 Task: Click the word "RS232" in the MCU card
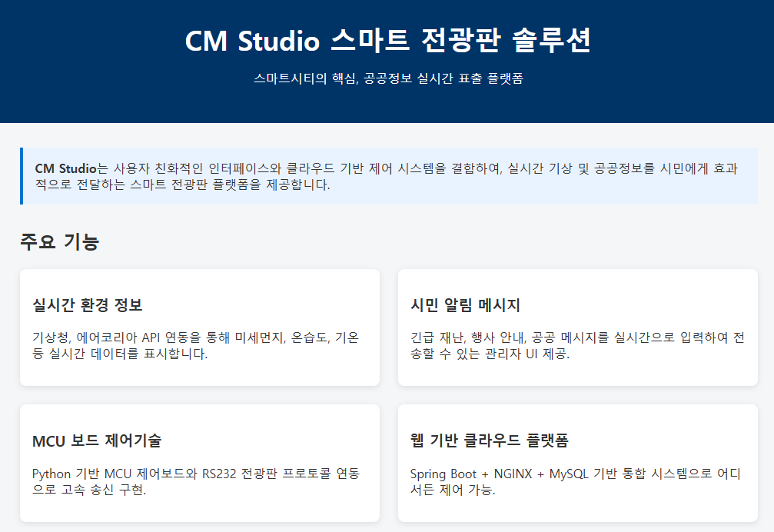click(x=220, y=474)
